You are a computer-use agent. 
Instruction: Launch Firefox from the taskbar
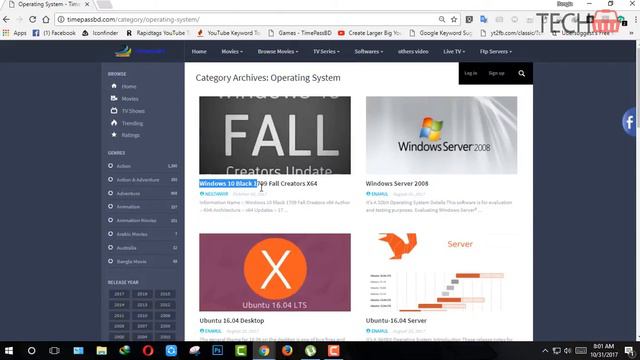(x=287, y=351)
